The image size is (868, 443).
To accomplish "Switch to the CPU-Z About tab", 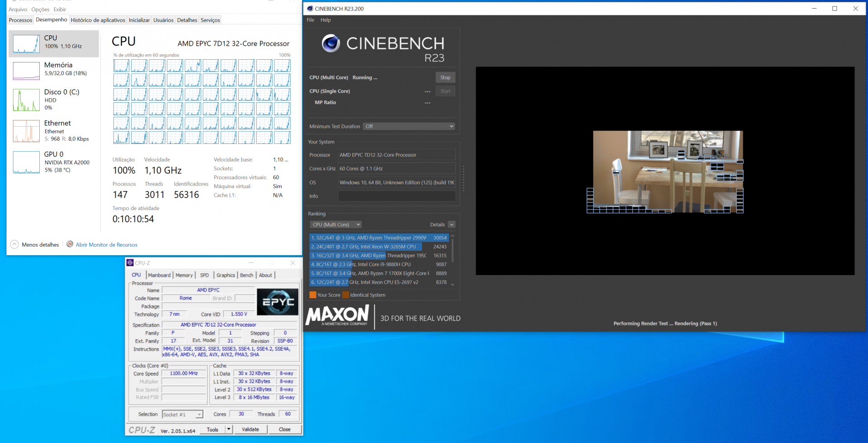I will point(265,275).
